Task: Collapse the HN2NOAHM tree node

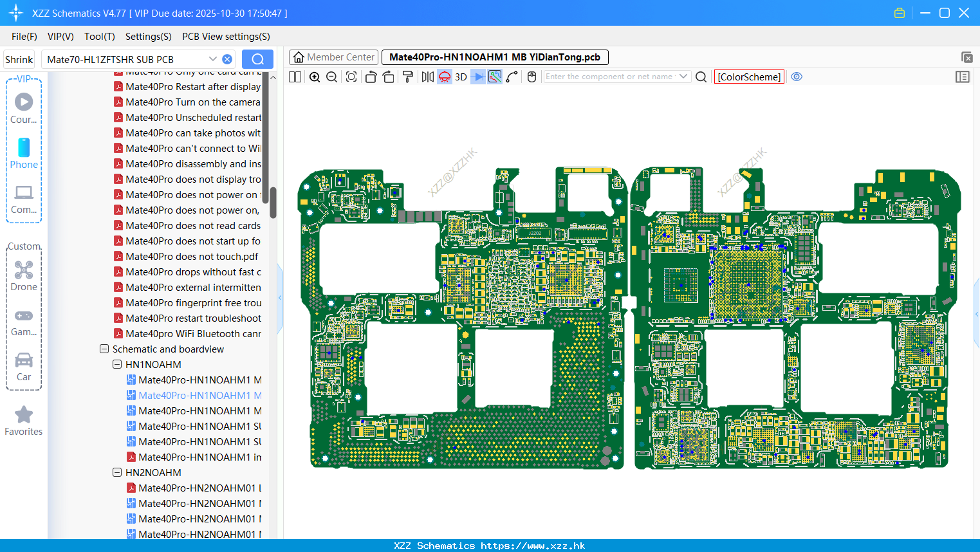Action: pyautogui.click(x=117, y=472)
